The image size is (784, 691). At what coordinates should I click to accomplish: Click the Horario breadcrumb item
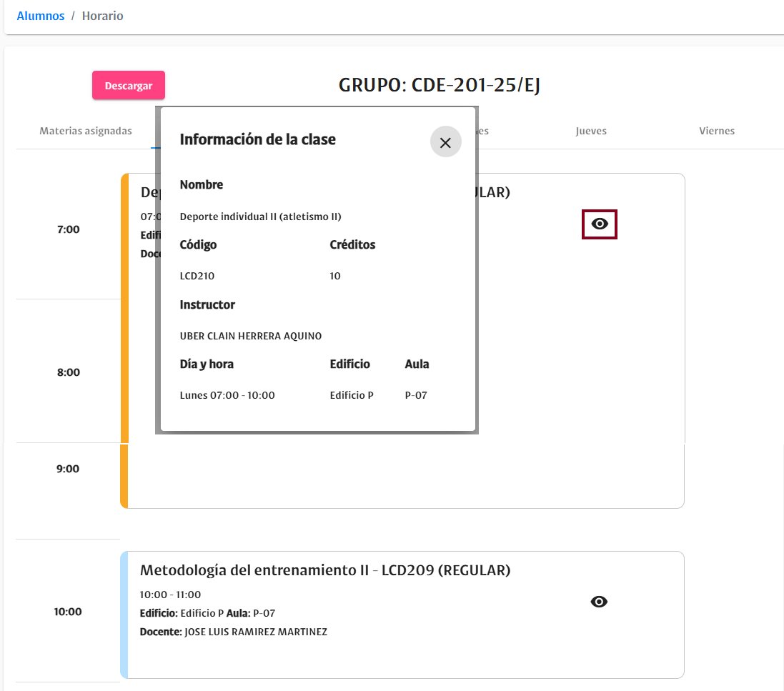point(102,16)
